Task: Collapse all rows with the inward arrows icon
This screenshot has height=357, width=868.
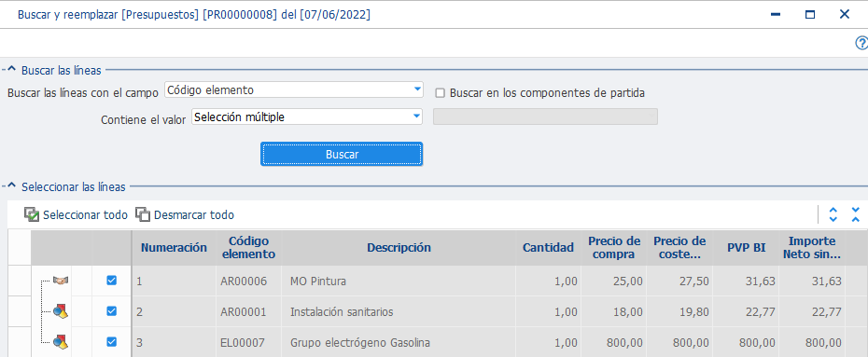Action: tap(855, 215)
